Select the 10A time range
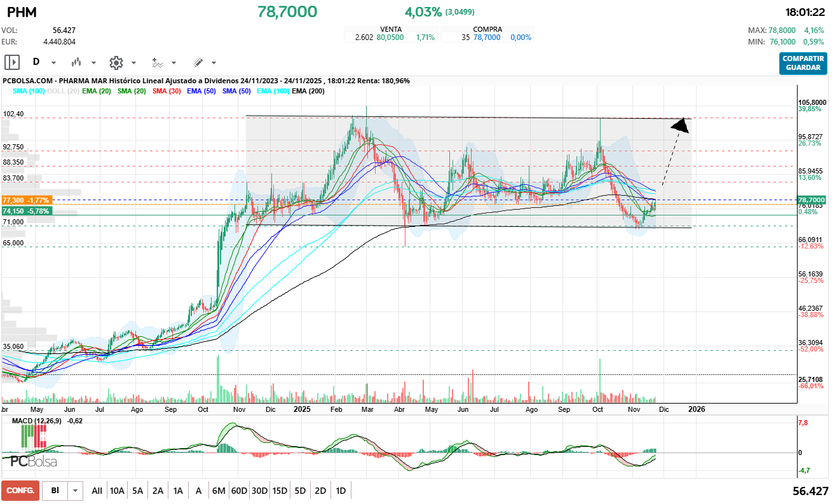Image resolution: width=837 pixels, height=504 pixels. click(117, 491)
